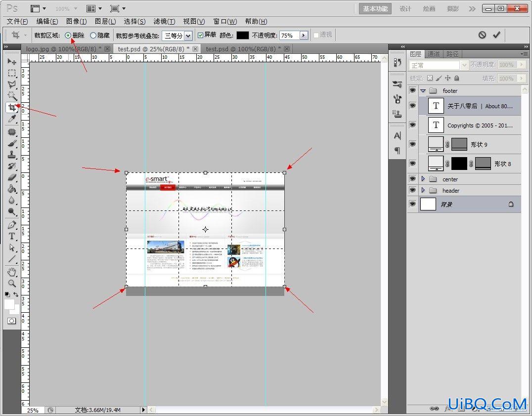Screen dimensions: 532x416
Task: Swap foreground and background colors
Action: [x=16, y=294]
